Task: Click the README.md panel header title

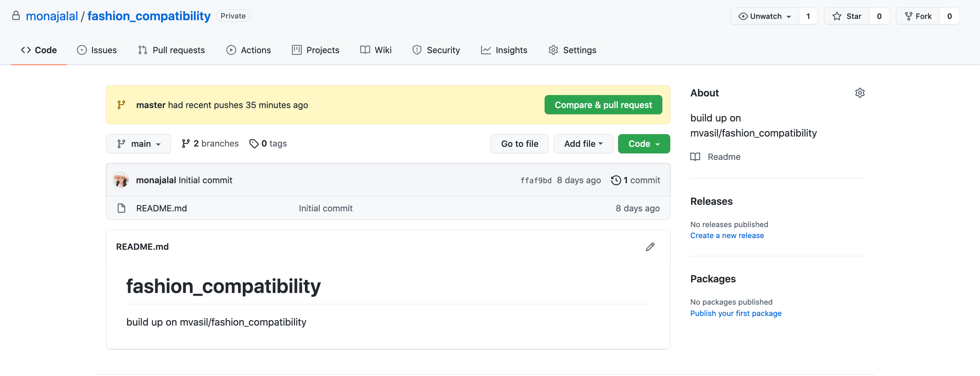Action: click(x=142, y=247)
